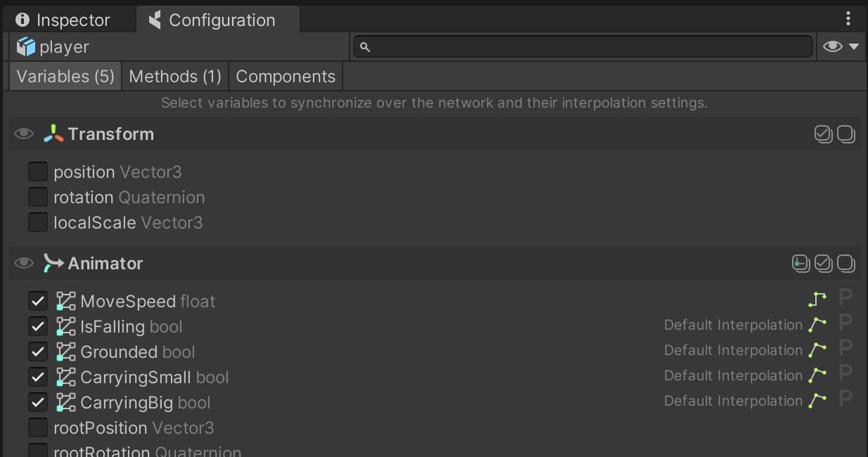Toggle Transform section visibility eye
Image resolution: width=868 pixels, height=457 pixels.
point(24,134)
